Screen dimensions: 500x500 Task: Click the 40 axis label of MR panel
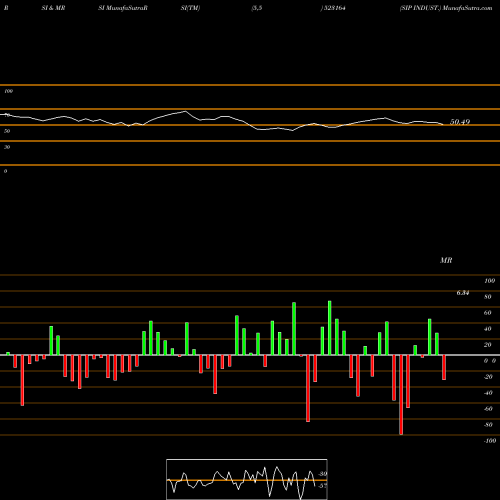488,329
